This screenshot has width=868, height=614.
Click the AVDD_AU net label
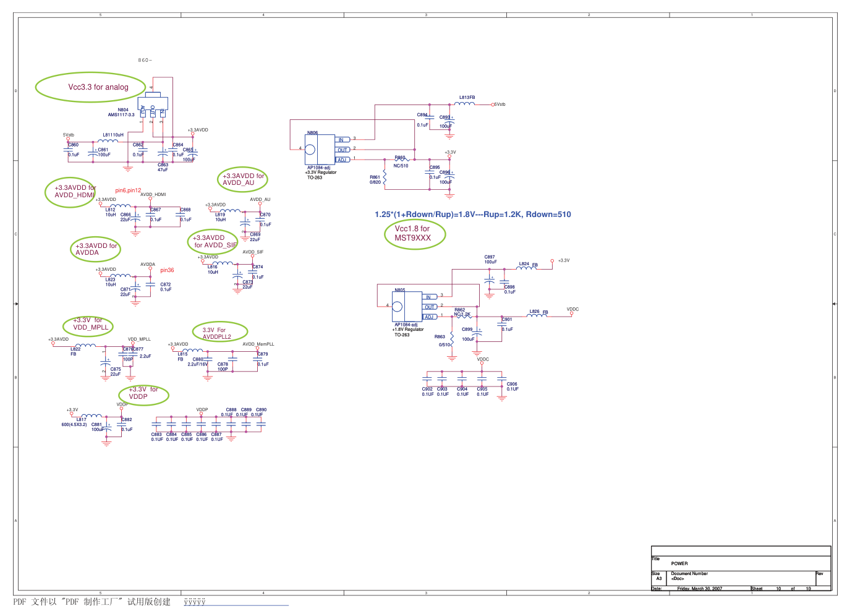coord(260,200)
